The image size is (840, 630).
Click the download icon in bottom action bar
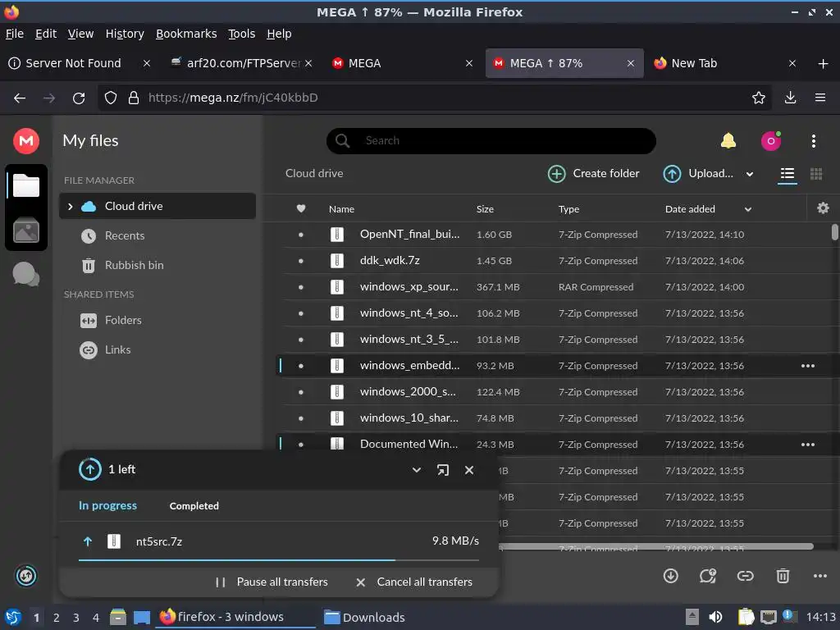point(671,576)
